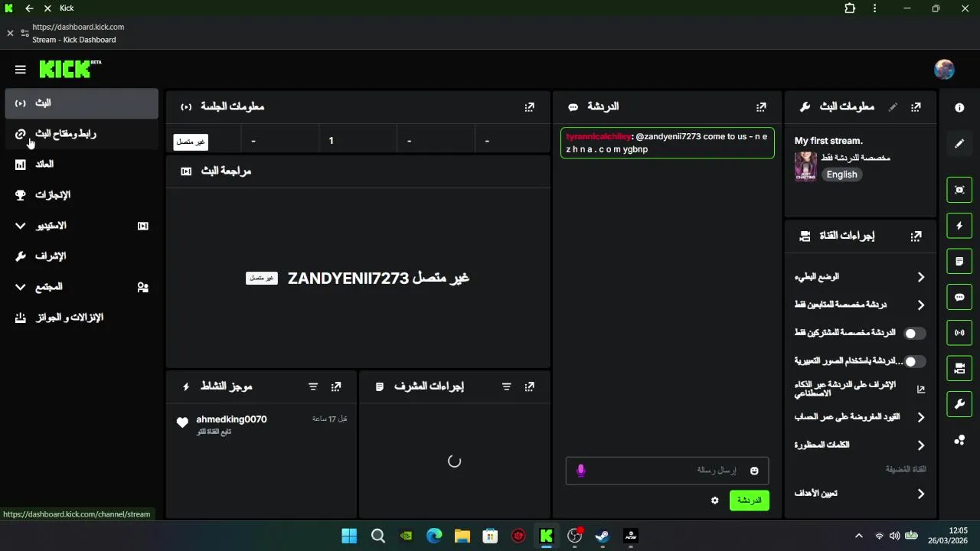Toggle the emote-only chat switch (الصور التعبيرية)
Viewport: 980px width, 551px height.
pyautogui.click(x=915, y=361)
